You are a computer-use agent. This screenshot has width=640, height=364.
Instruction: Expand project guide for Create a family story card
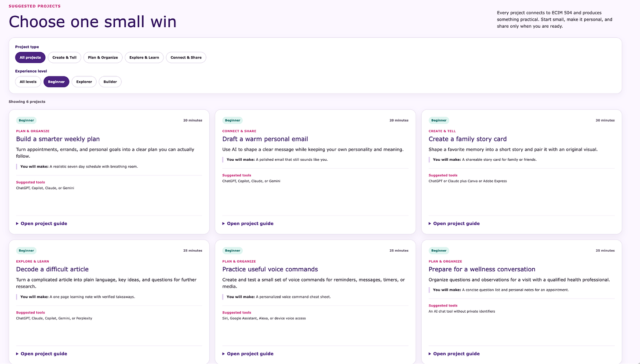click(454, 223)
